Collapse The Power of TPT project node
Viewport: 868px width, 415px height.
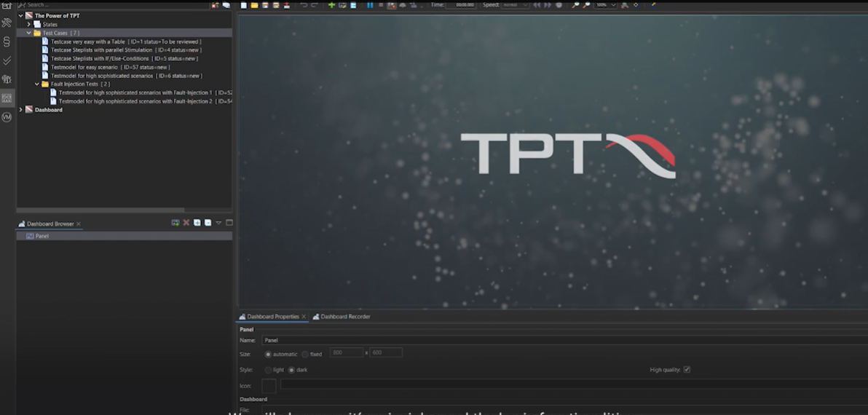tap(21, 15)
